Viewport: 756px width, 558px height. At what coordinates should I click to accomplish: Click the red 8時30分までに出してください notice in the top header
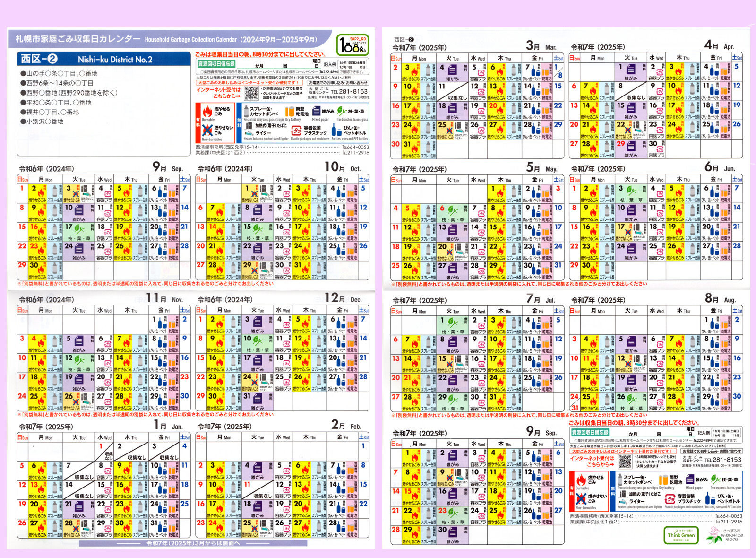click(260, 54)
